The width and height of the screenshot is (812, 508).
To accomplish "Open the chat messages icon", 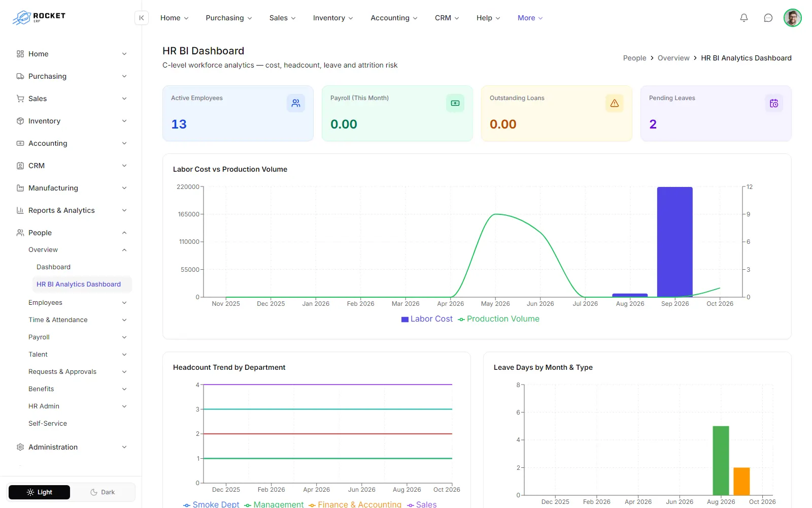I will pos(768,18).
